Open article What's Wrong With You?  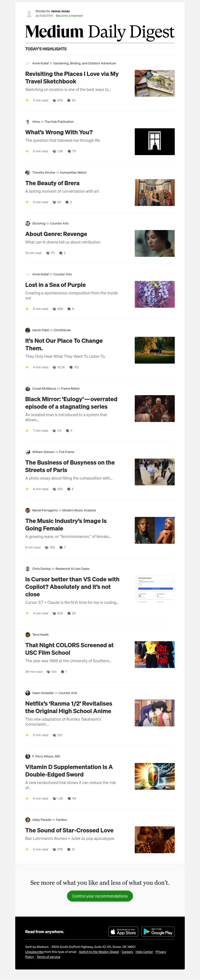[59, 132]
